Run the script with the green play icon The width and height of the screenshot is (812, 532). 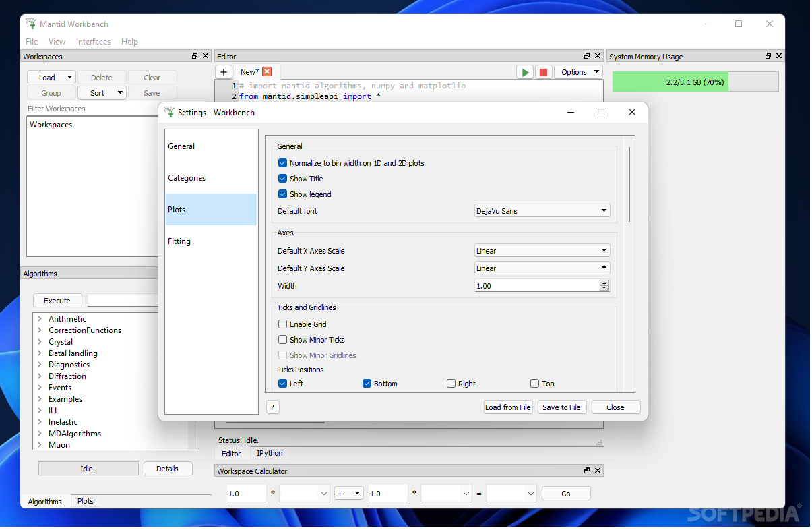525,72
